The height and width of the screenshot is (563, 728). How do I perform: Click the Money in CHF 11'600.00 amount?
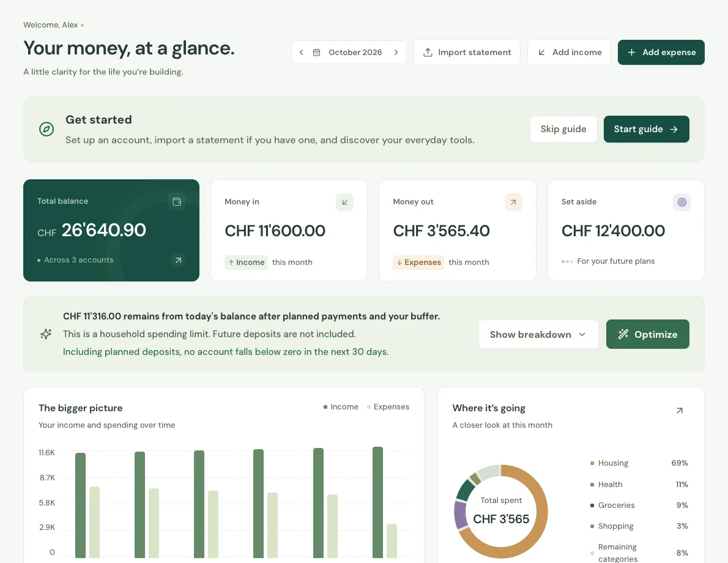pyautogui.click(x=275, y=231)
